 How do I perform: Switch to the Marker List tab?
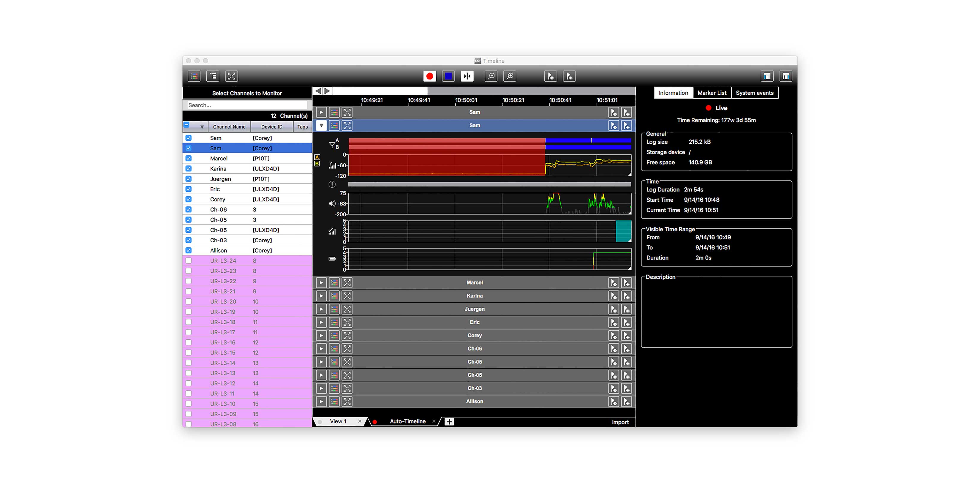[x=712, y=93]
